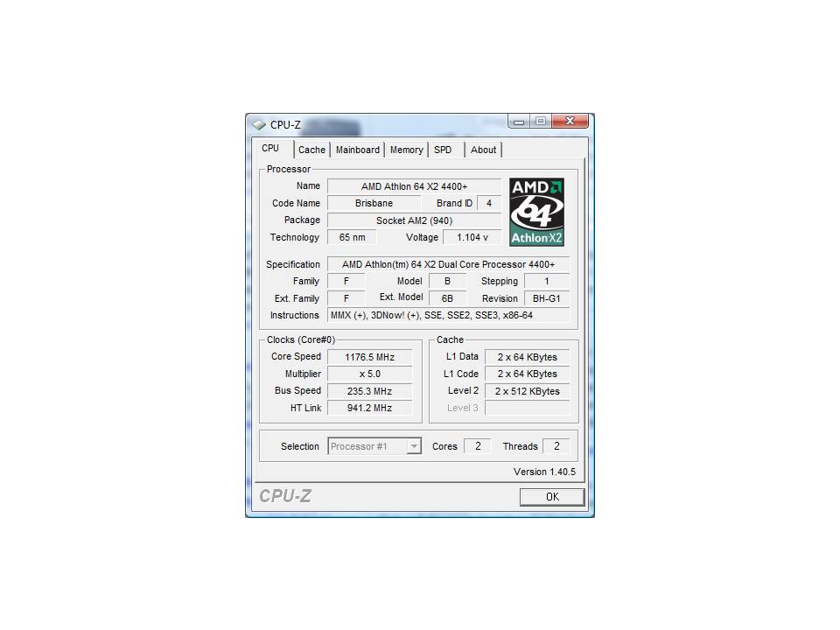Click the Instructions field MMX, SSE list
Image resolution: width=840 pixels, height=630 pixels.
[x=448, y=316]
